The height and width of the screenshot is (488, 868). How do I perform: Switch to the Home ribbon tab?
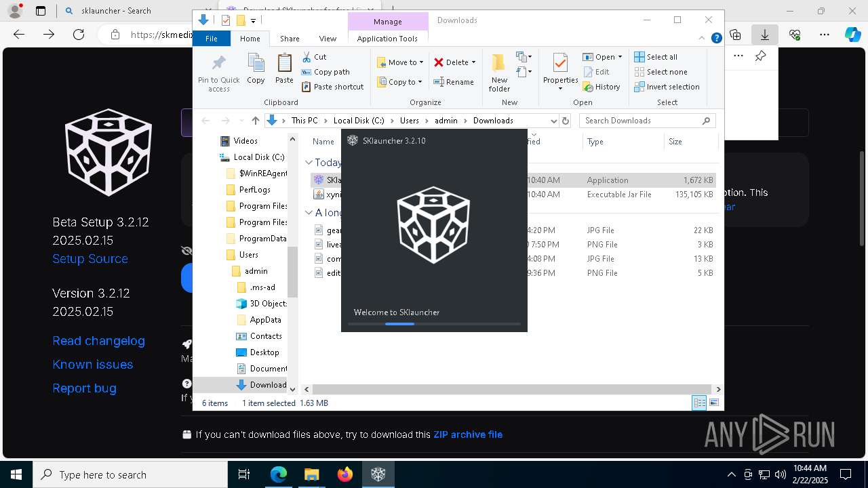click(250, 39)
